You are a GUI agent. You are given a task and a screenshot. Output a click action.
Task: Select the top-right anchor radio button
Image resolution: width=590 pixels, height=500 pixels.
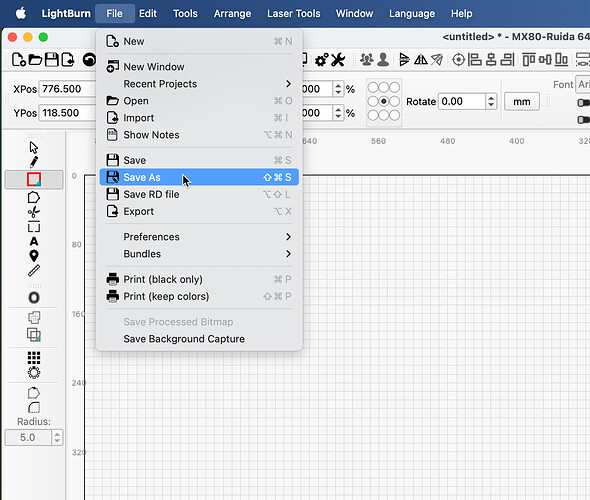coord(395,87)
